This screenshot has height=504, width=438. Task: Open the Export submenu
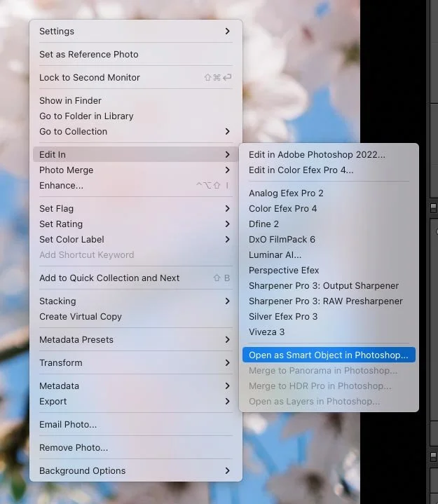(136, 402)
